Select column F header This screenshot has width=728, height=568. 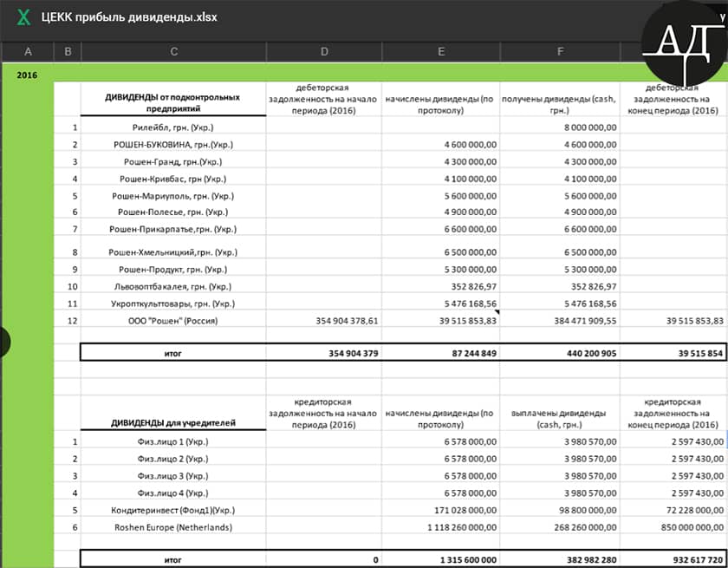pyautogui.click(x=560, y=52)
